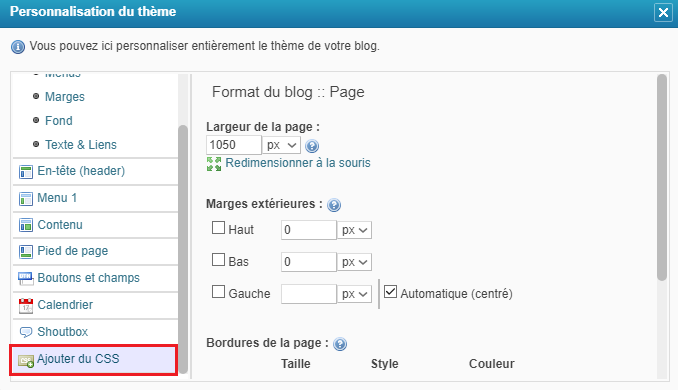Click the Contenu layout icon
This screenshot has width=678, height=390.
[26, 225]
